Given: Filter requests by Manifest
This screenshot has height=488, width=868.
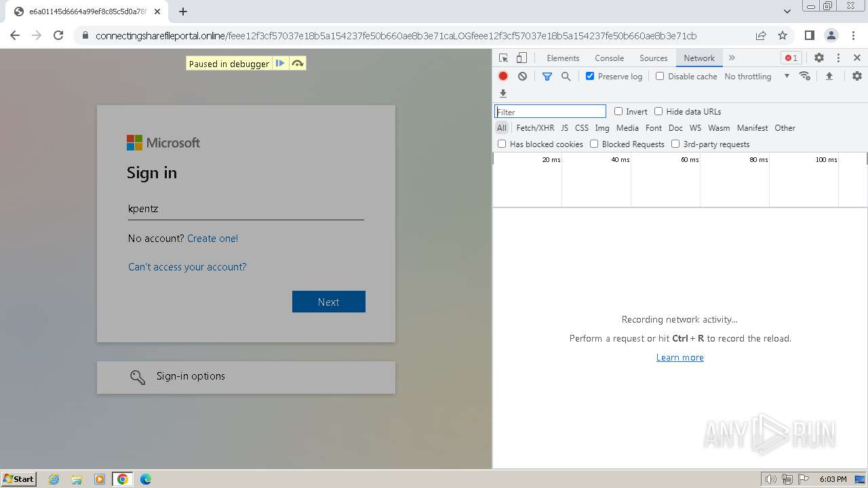Looking at the screenshot, I should coord(753,127).
